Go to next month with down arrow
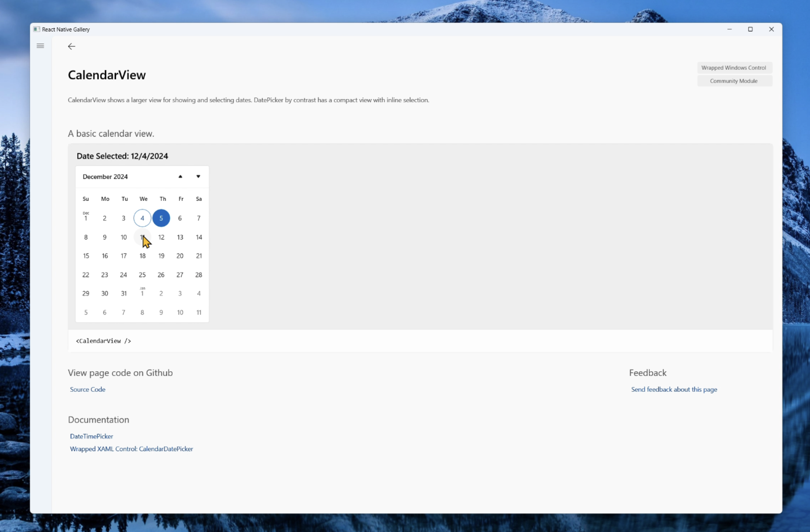Image resolution: width=810 pixels, height=532 pixels. (x=198, y=176)
